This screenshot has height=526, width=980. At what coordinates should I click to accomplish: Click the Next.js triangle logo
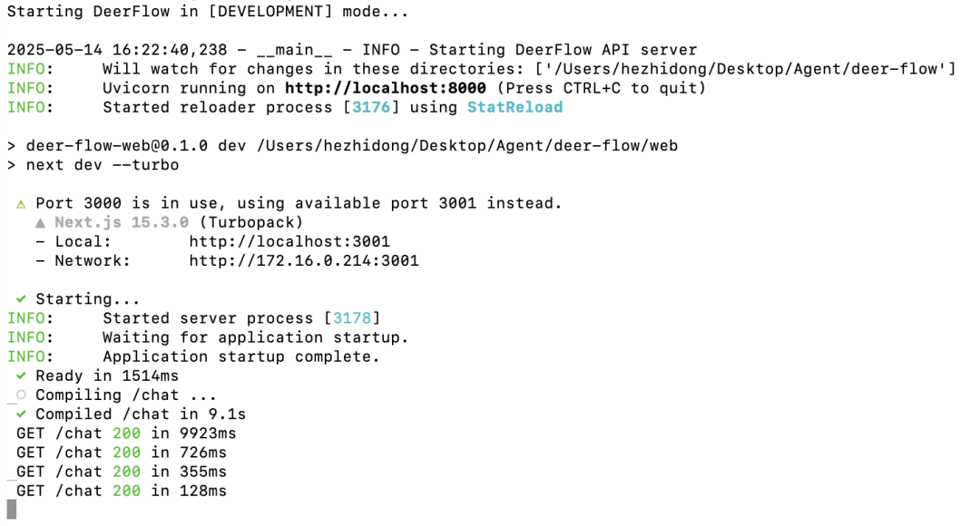pos(40,223)
